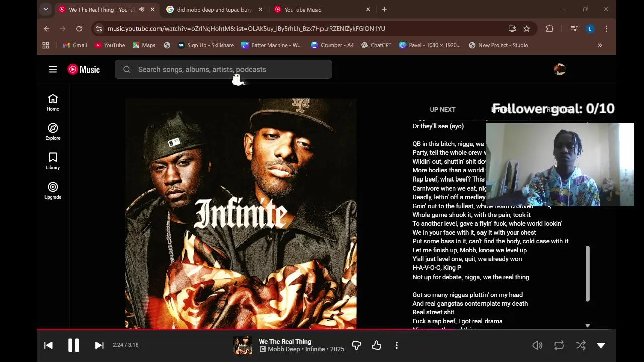Focus the search songs, albums, artists field

tap(223, 69)
